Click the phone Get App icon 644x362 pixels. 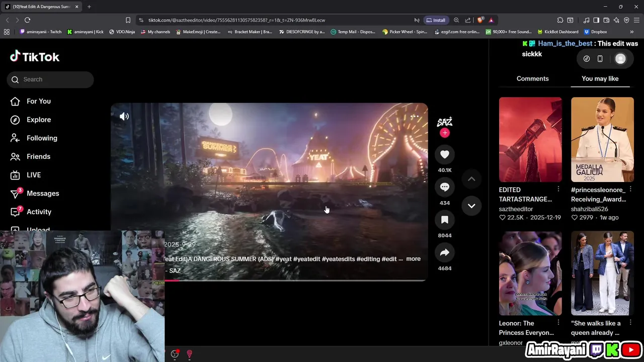(600, 59)
